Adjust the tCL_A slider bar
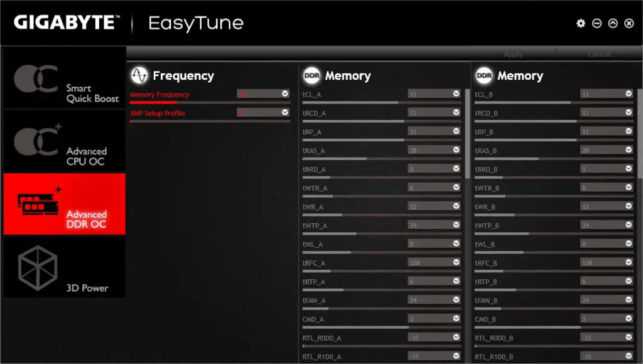 tap(382, 102)
